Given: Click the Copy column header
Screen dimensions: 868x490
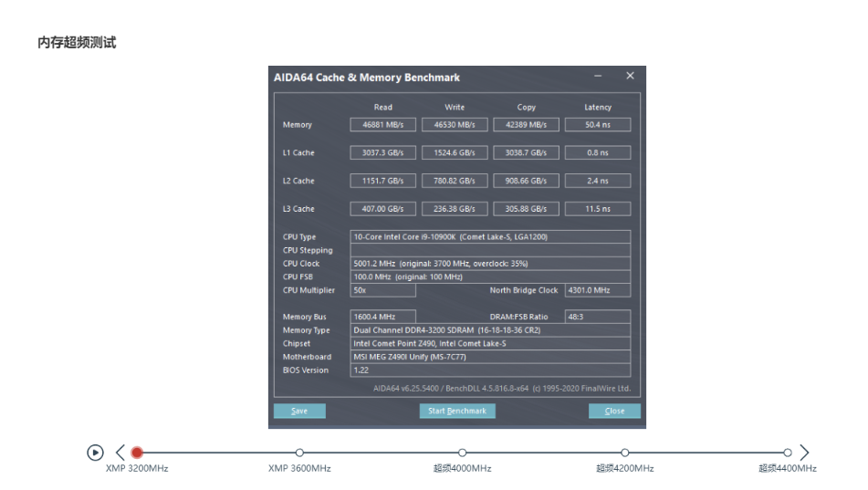Looking at the screenshot, I should (x=527, y=108).
